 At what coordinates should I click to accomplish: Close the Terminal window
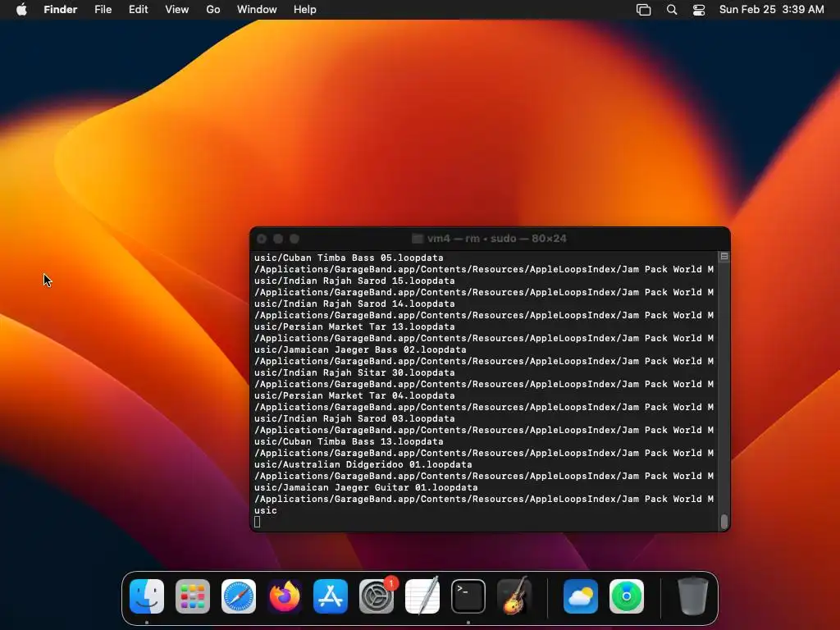tap(262, 239)
